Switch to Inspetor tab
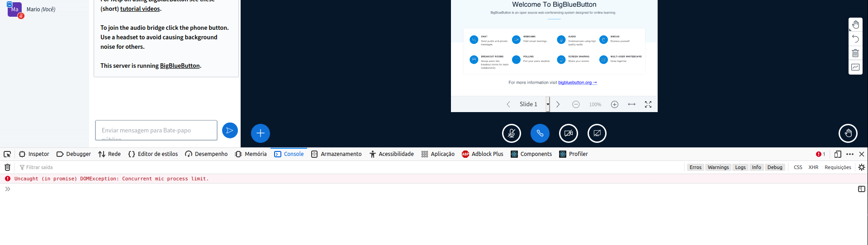 (x=34, y=154)
